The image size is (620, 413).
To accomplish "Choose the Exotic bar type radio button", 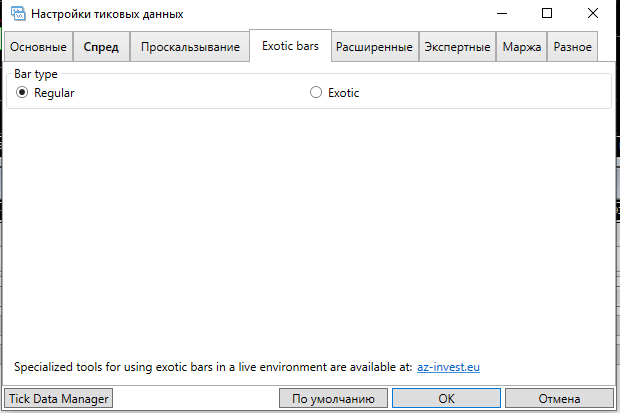I will pyautogui.click(x=316, y=93).
